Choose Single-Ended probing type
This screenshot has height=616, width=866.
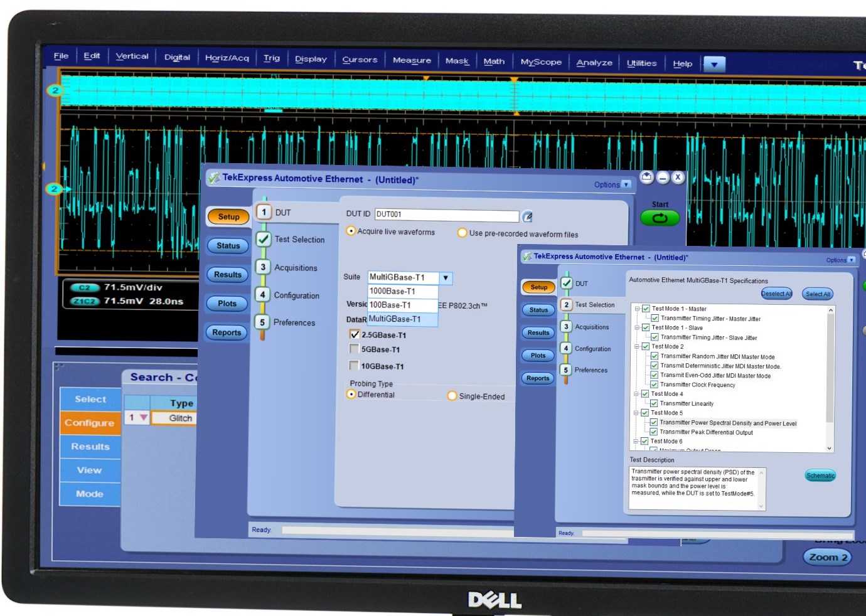point(452,396)
